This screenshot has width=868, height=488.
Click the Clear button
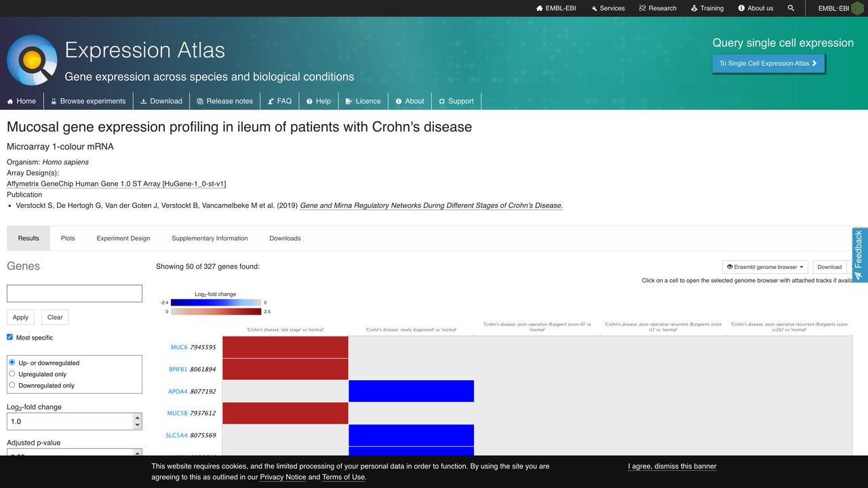[x=55, y=317]
